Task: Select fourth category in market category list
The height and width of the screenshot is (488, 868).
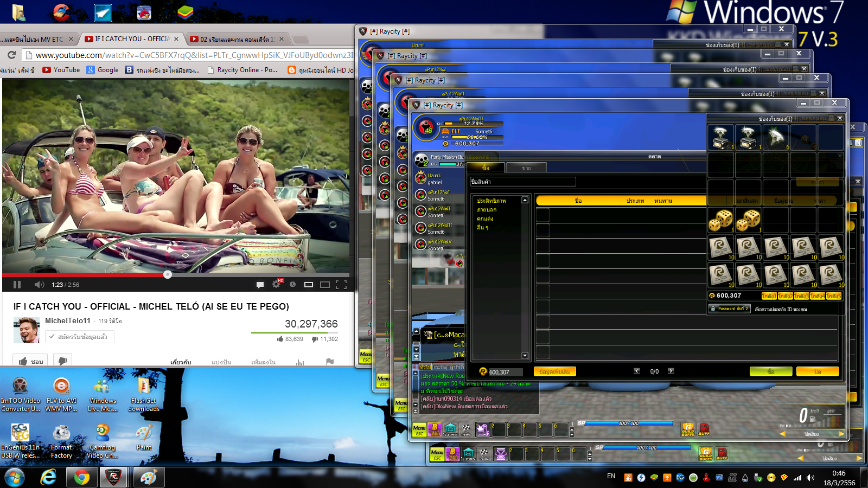Action: 483,227
